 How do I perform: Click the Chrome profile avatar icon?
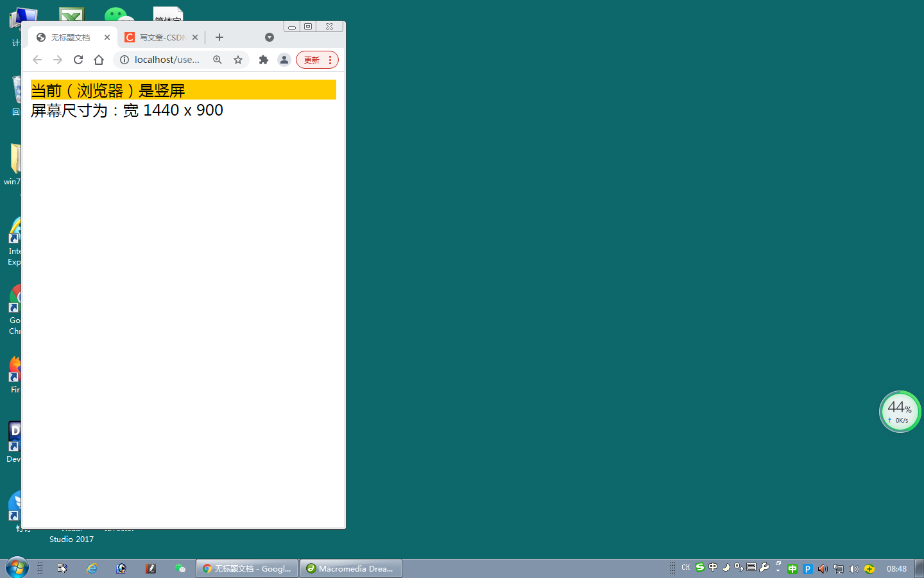[284, 60]
